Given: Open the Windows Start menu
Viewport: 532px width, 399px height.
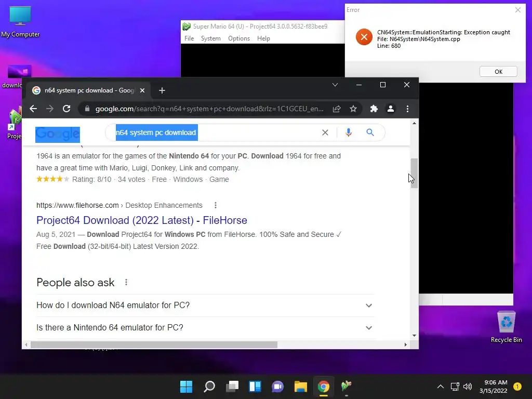Looking at the screenshot, I should click(186, 387).
